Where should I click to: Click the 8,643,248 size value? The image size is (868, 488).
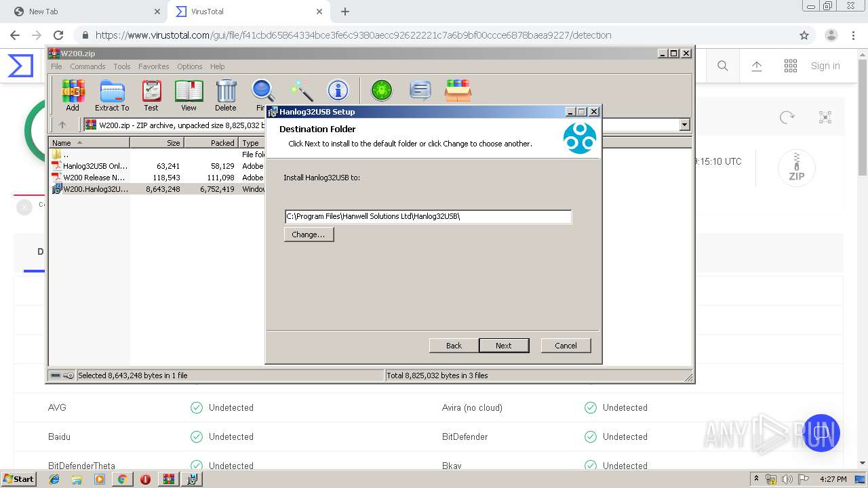163,189
